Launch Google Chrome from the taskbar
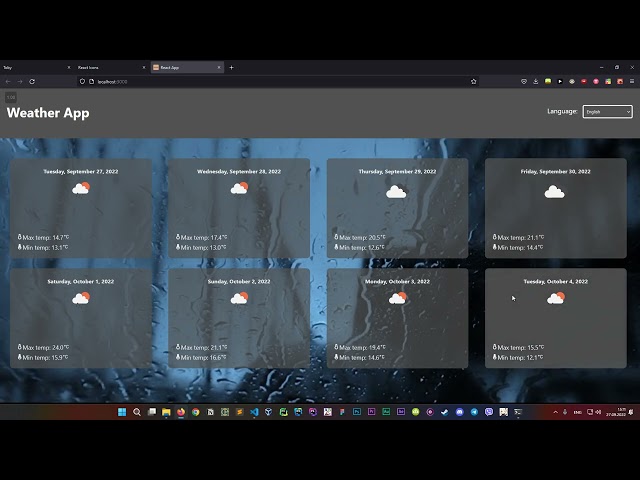Image resolution: width=640 pixels, height=480 pixels. pos(196,412)
